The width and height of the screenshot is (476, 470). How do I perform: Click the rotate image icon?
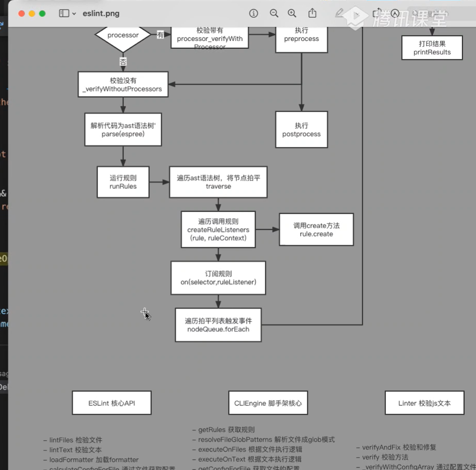pyautogui.click(x=377, y=13)
